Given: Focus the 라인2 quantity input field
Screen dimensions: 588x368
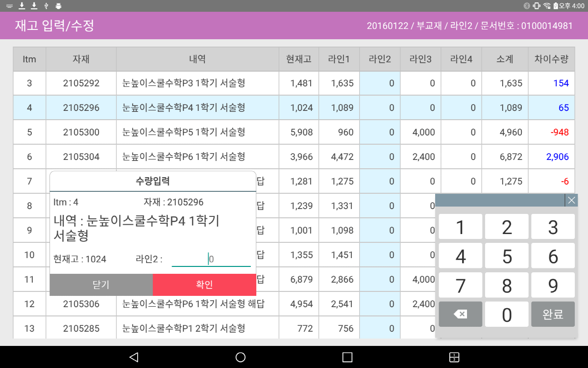Looking at the screenshot, I should [x=211, y=259].
